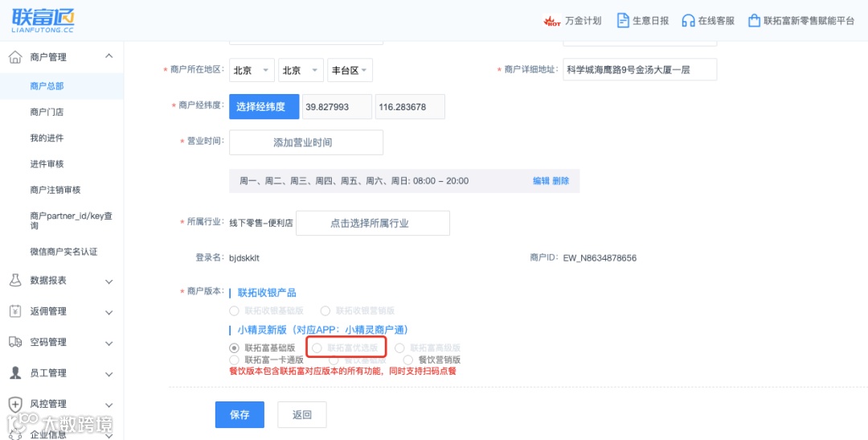Click the 联拓收银产品 heading

pos(267,293)
